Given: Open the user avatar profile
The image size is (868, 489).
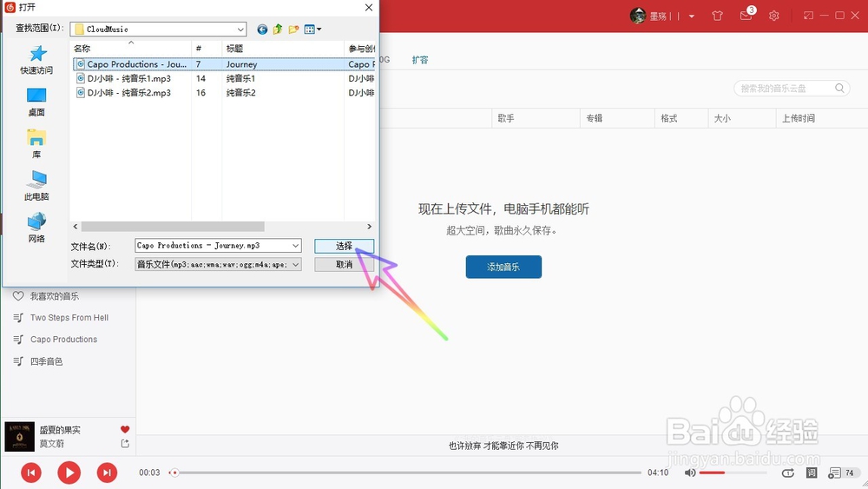Looking at the screenshot, I should 638,16.
